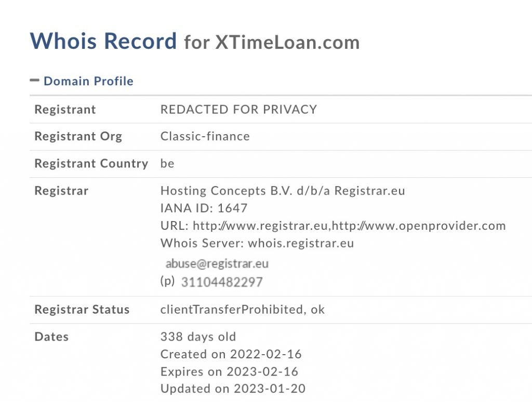Click the Whois Server: whois.registrar.eu line

pyautogui.click(x=257, y=243)
